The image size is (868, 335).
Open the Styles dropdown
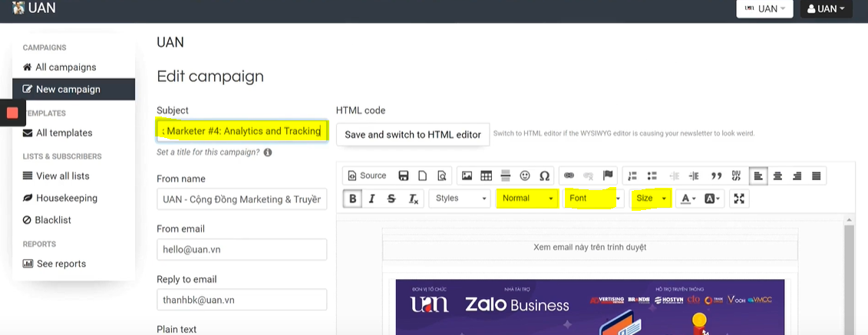click(x=460, y=199)
